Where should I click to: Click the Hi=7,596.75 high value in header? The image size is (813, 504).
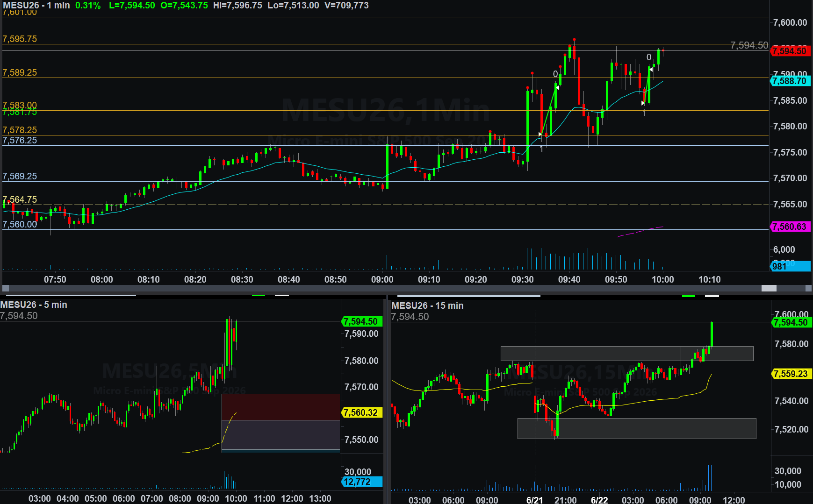point(237,5)
